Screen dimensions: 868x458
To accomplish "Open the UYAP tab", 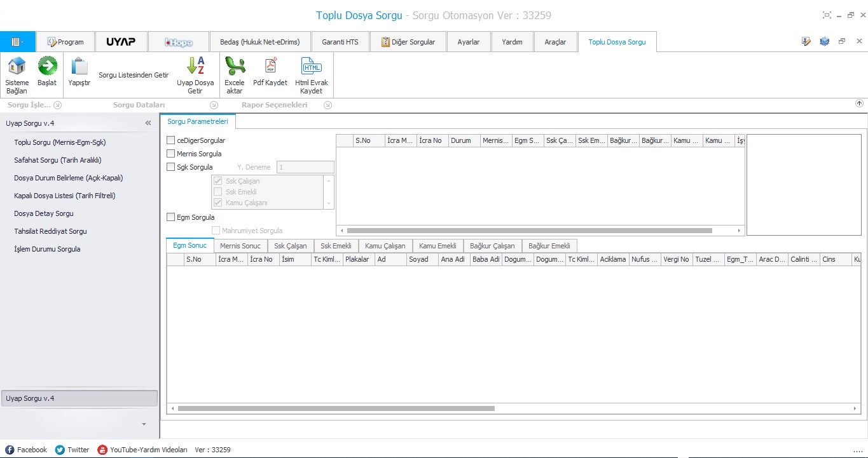I will point(121,42).
